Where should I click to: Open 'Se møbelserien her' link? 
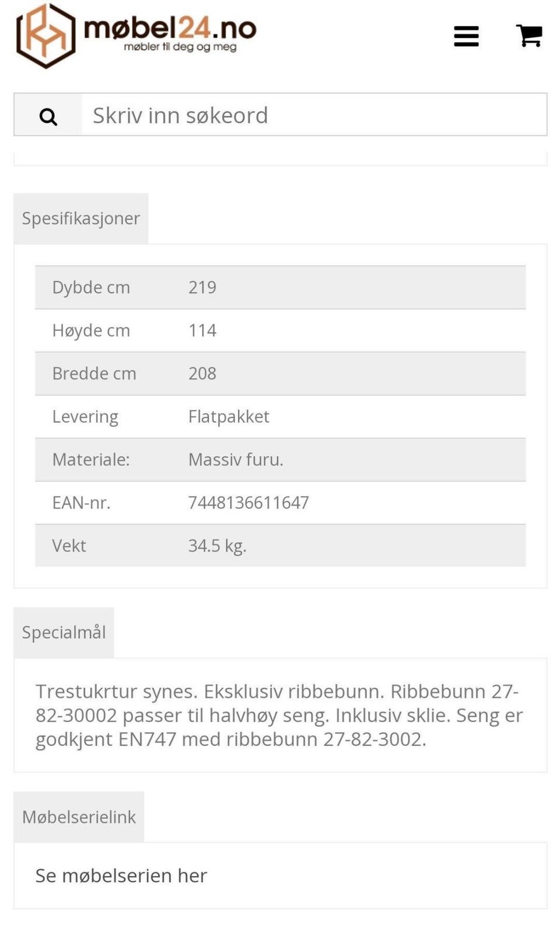click(121, 875)
